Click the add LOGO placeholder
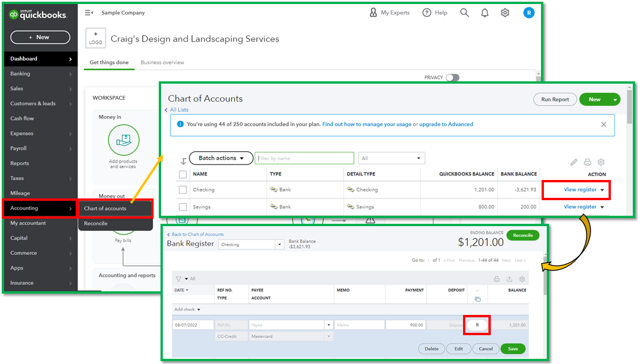This screenshot has height=364, width=638. (x=96, y=38)
